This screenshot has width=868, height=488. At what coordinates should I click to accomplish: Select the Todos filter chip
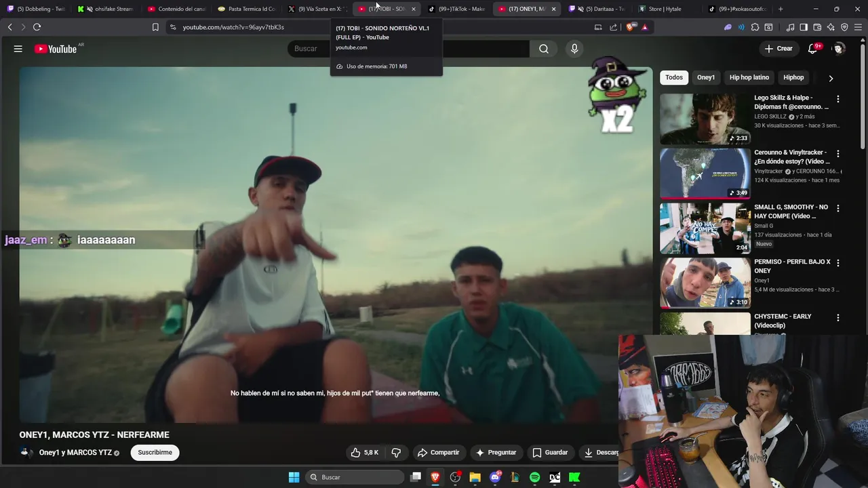(674, 77)
